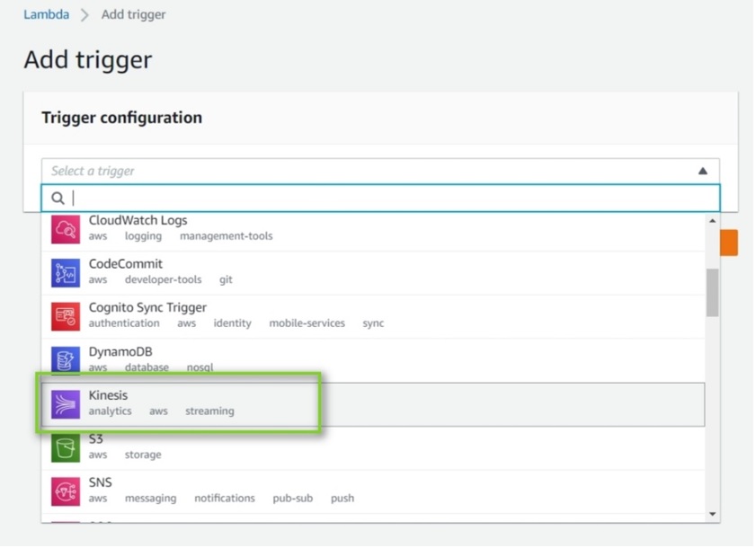Viewport: 756px width, 548px height.
Task: Click the 'identity' tag under Cognito
Action: click(x=233, y=323)
